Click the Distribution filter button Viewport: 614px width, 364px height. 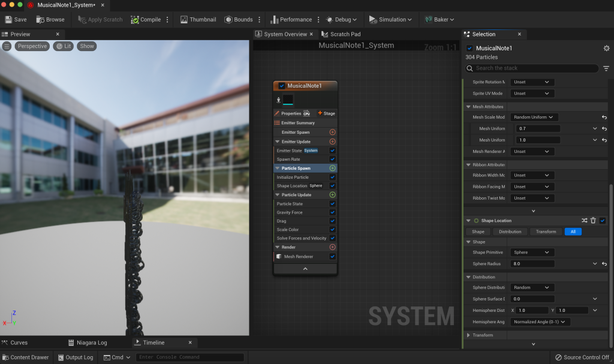(x=510, y=231)
